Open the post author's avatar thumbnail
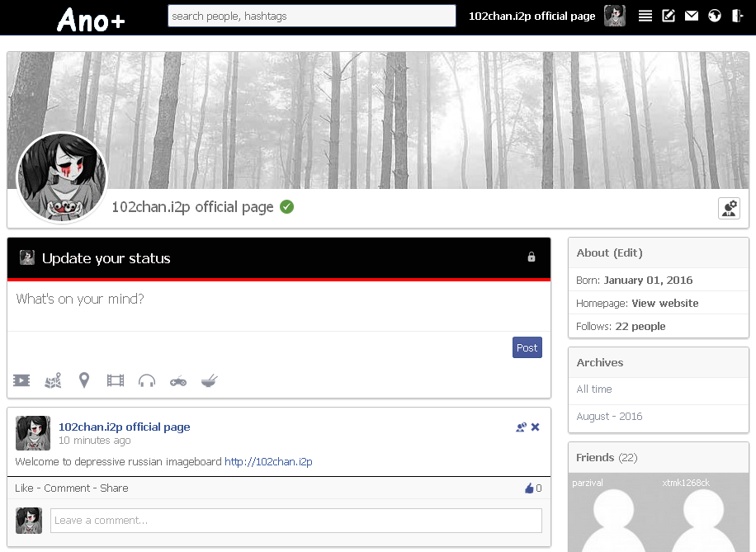This screenshot has height=552, width=756. (x=33, y=433)
